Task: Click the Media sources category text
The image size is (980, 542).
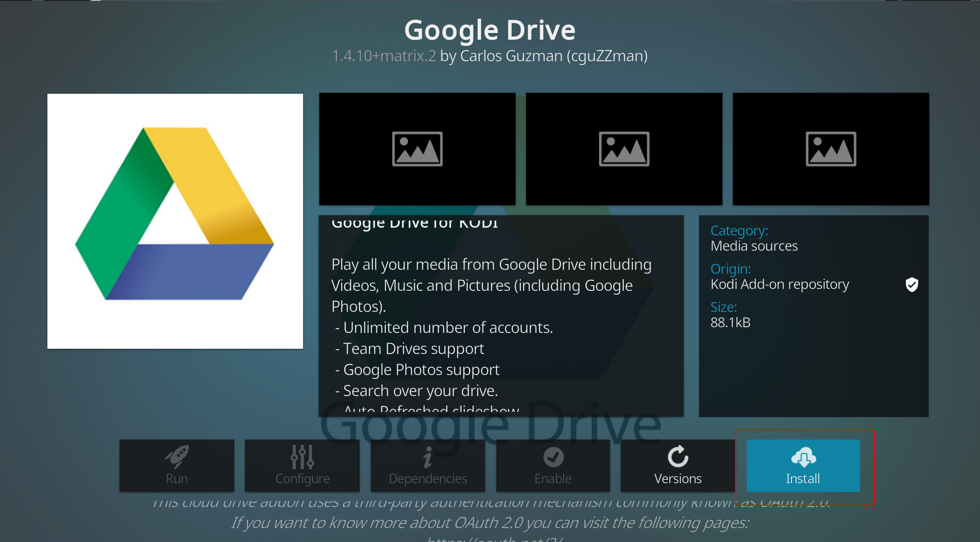Action: (x=754, y=246)
